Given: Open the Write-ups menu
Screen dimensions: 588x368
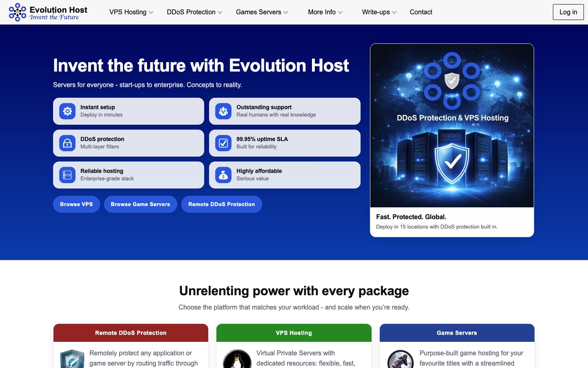Looking at the screenshot, I should [x=376, y=12].
